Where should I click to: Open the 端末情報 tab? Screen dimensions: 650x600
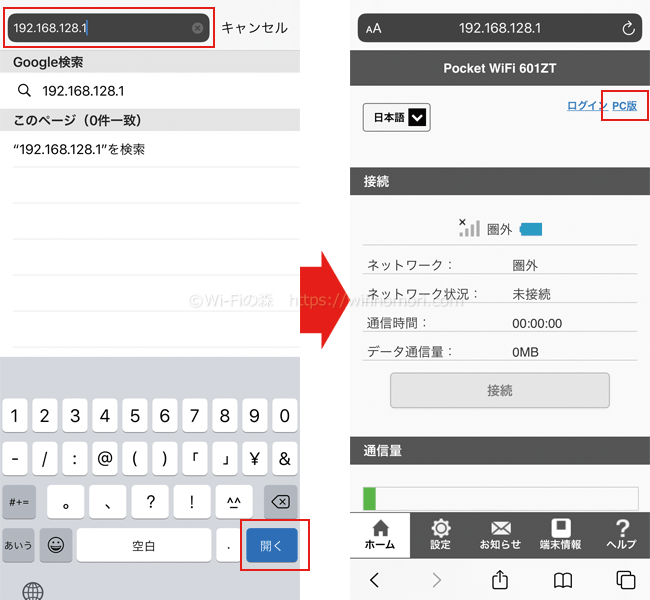(560, 535)
